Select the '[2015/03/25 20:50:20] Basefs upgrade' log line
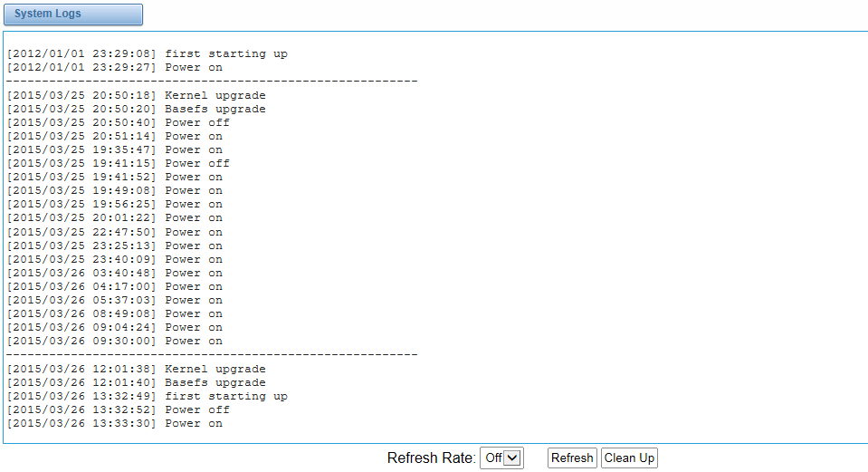 [x=136, y=109]
